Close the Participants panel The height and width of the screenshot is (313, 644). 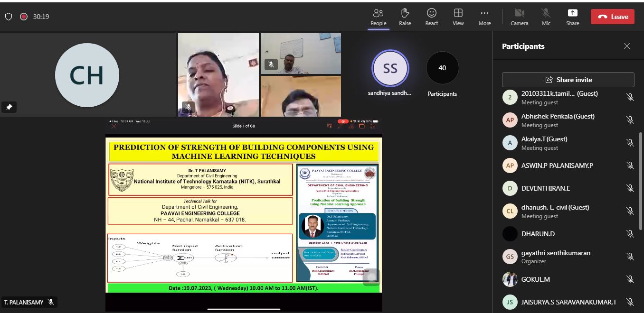click(627, 46)
